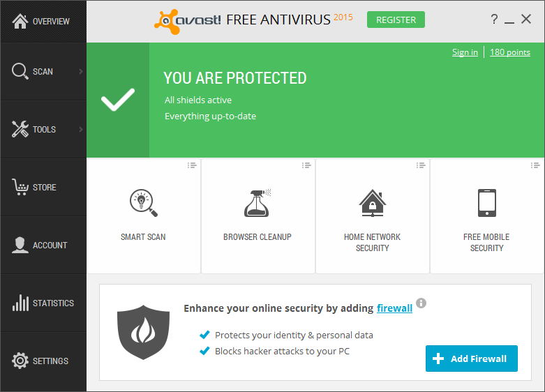Screen dimensions: 545x392
Task: Go to the Overview section
Action: click(43, 22)
